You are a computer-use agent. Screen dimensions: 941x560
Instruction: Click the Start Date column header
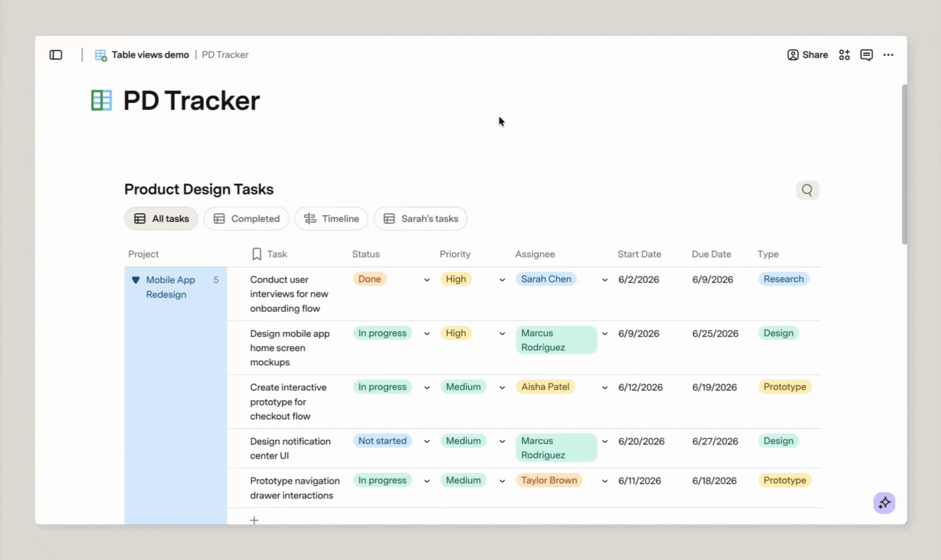coord(639,254)
